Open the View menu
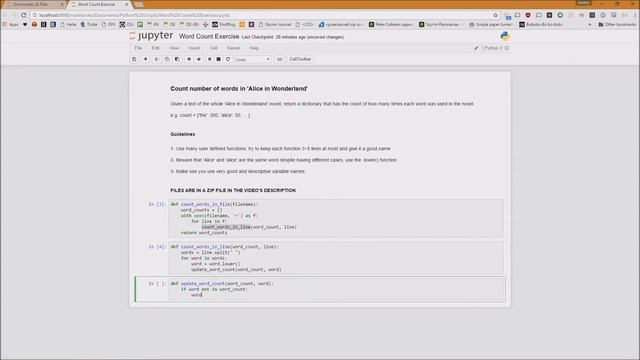This screenshot has height=360, width=640. coord(174,48)
